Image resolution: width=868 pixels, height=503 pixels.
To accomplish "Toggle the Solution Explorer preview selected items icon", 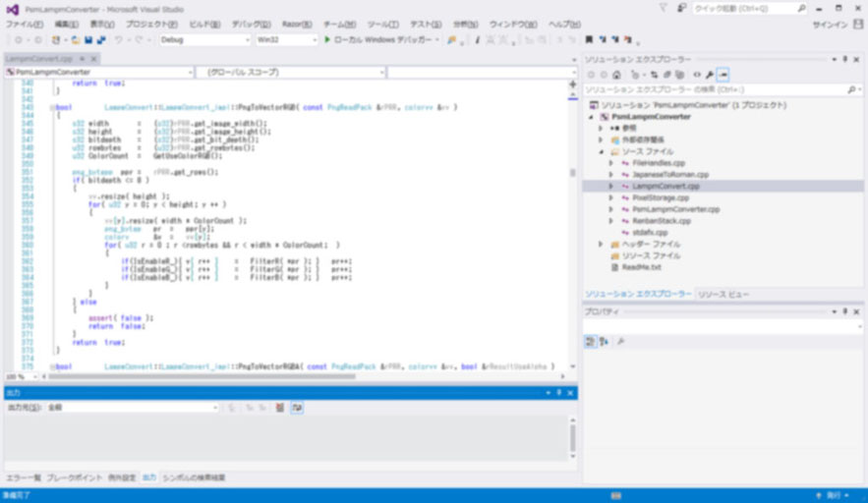I will pyautogui.click(x=723, y=75).
